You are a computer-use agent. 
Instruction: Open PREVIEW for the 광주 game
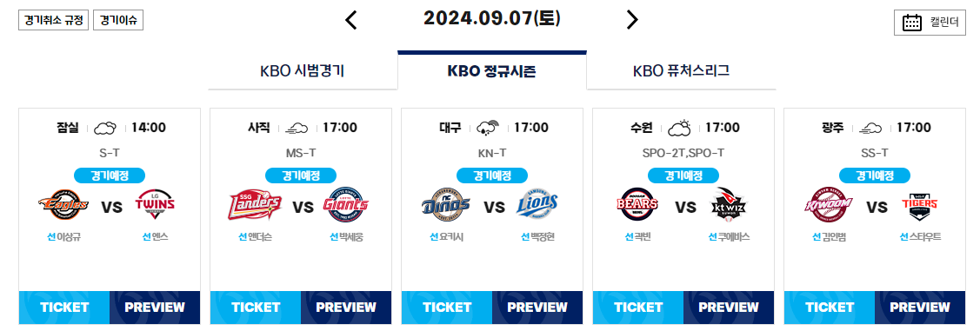coord(919,308)
